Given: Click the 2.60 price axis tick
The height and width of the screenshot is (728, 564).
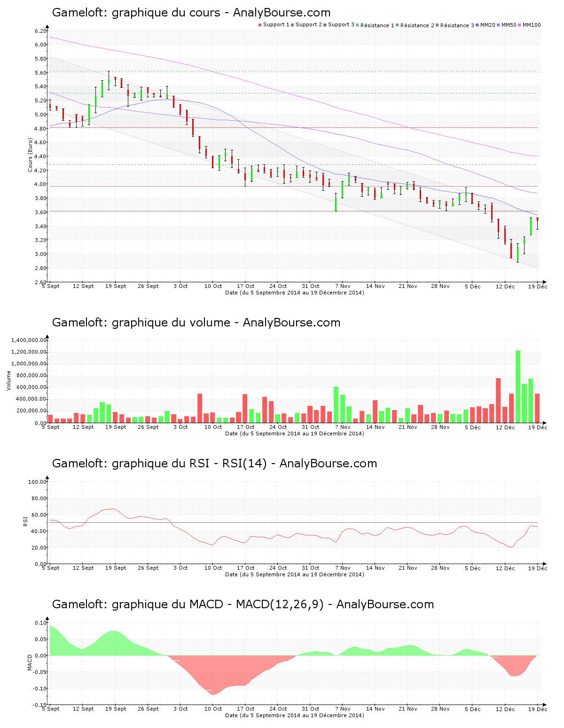Looking at the screenshot, I should (x=40, y=282).
